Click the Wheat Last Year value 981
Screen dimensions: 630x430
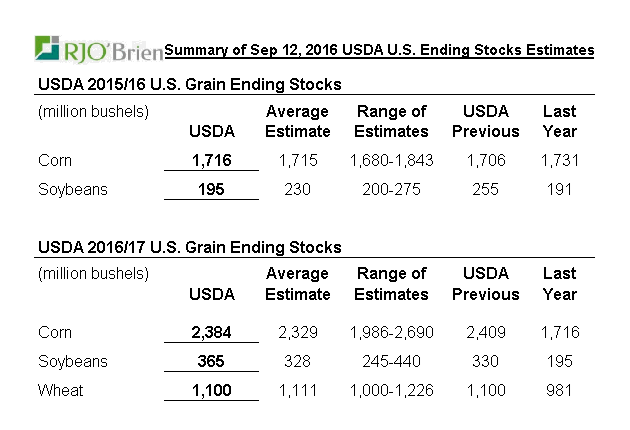559,390
